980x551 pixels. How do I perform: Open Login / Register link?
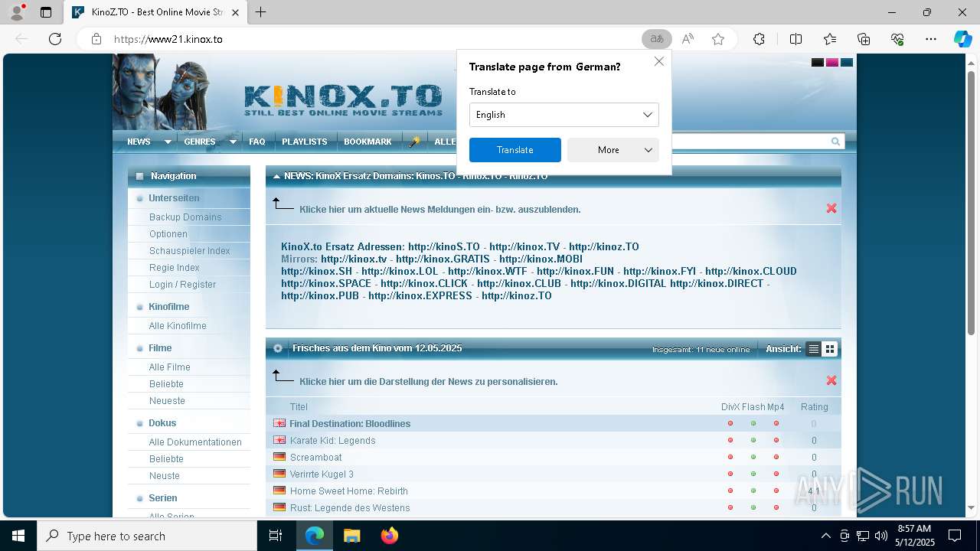pos(182,285)
